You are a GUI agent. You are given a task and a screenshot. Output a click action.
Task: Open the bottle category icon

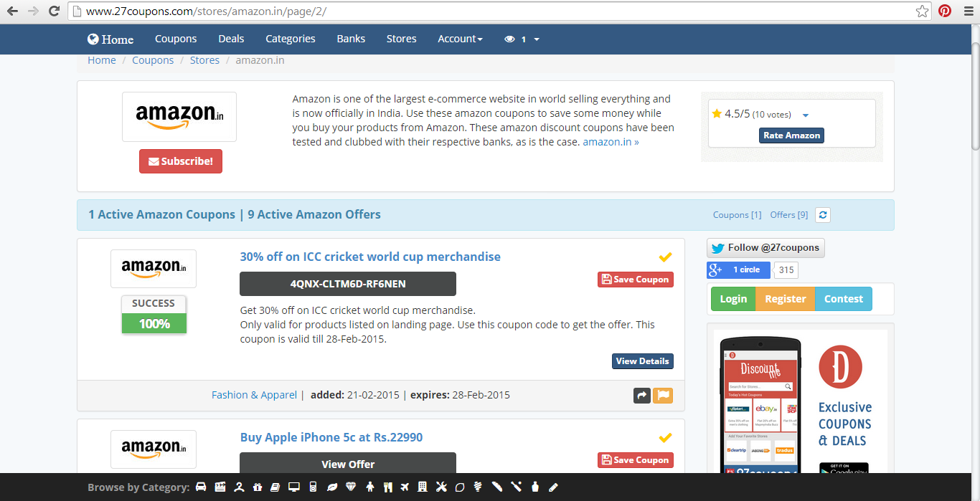coord(535,487)
